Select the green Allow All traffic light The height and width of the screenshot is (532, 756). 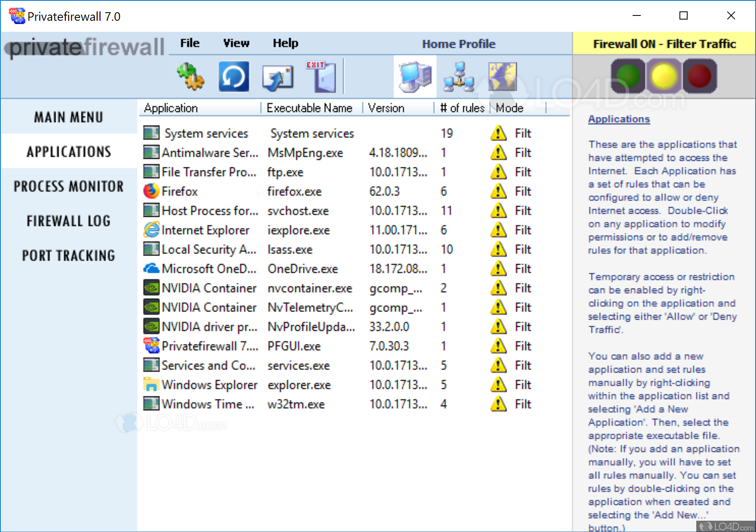[627, 76]
